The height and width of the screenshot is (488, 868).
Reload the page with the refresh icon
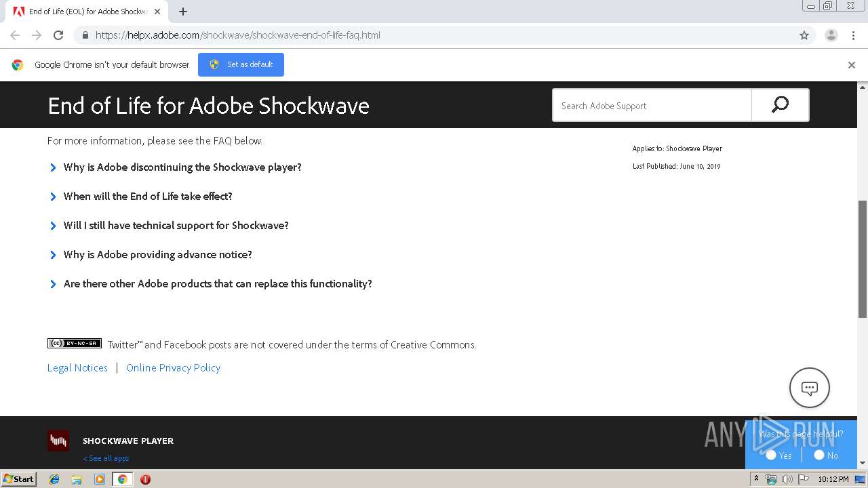click(x=58, y=35)
